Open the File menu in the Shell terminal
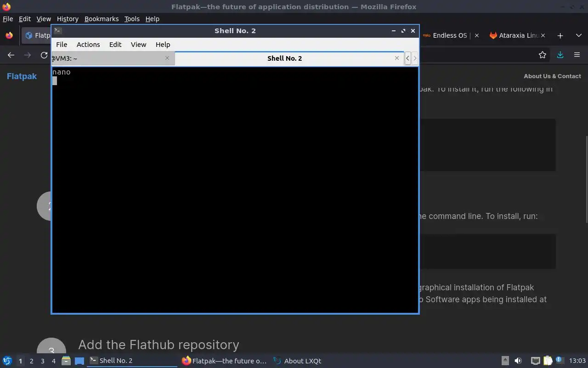Image resolution: width=588 pixels, height=368 pixels. click(62, 45)
